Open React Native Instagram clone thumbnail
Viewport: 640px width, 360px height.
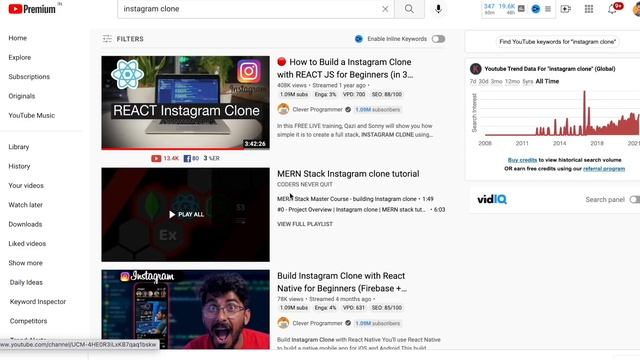pos(185,309)
